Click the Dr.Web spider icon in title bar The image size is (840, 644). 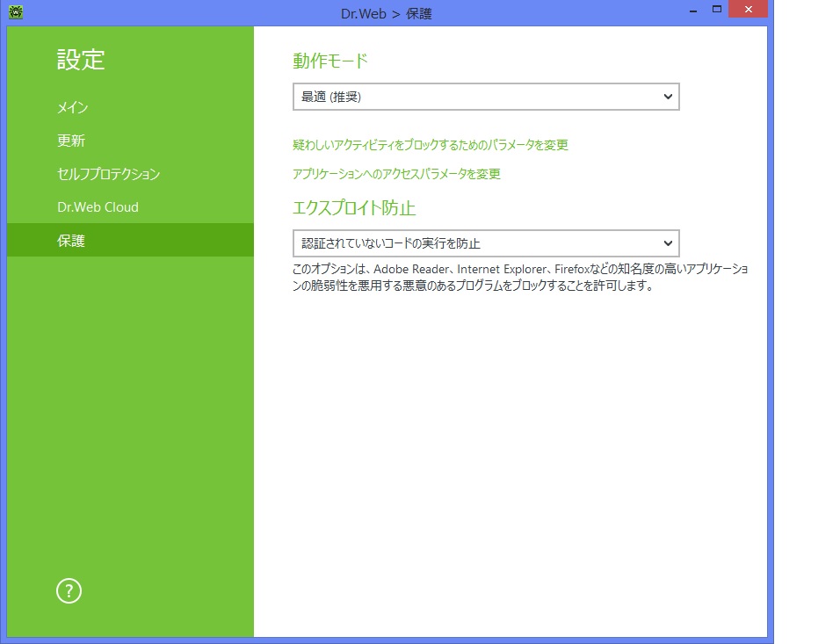[16, 11]
